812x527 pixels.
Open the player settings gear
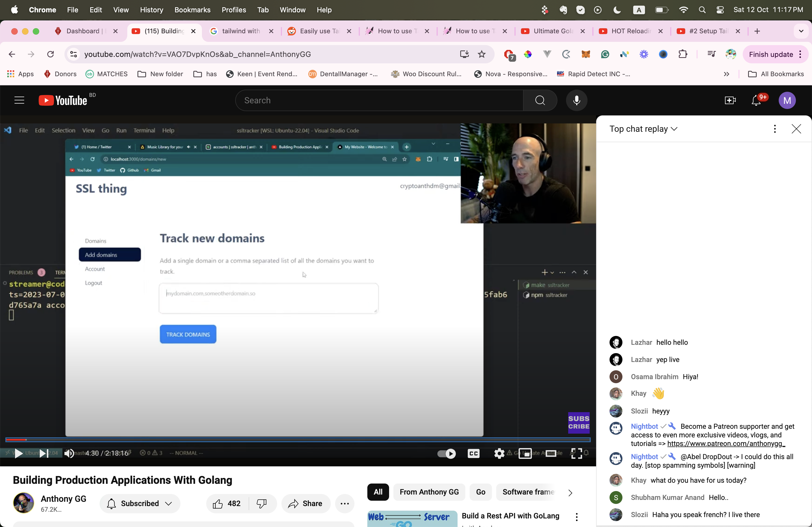tap(499, 453)
